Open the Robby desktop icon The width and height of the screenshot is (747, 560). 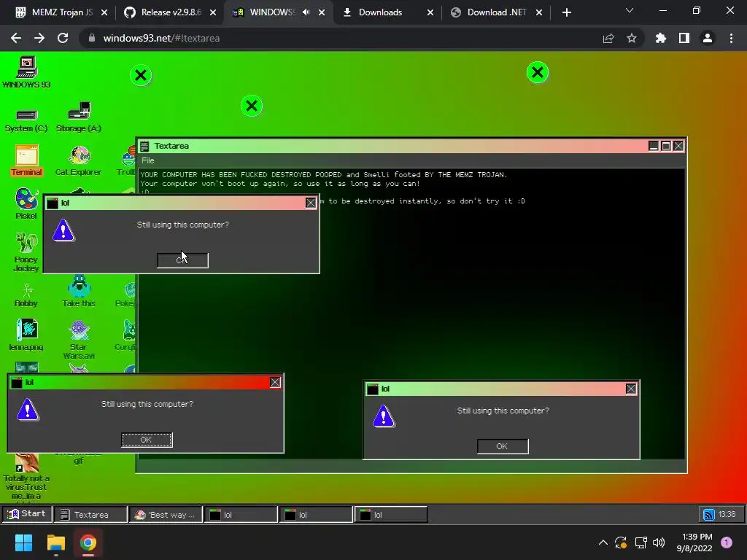pos(26,295)
